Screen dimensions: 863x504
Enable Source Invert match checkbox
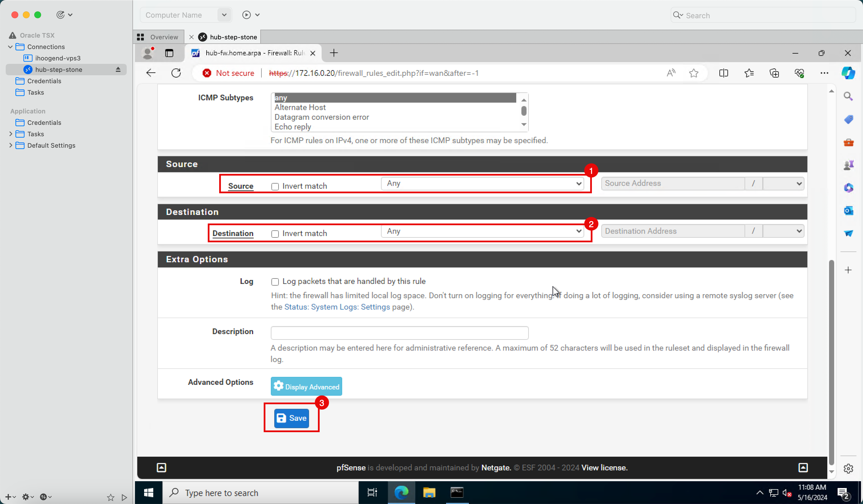(x=275, y=186)
